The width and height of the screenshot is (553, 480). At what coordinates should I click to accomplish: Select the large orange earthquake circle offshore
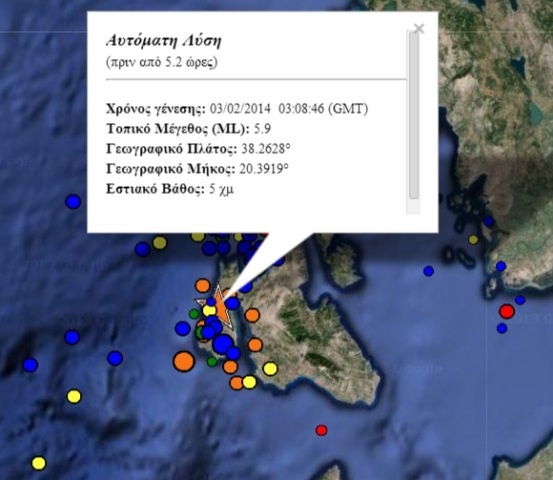click(184, 361)
